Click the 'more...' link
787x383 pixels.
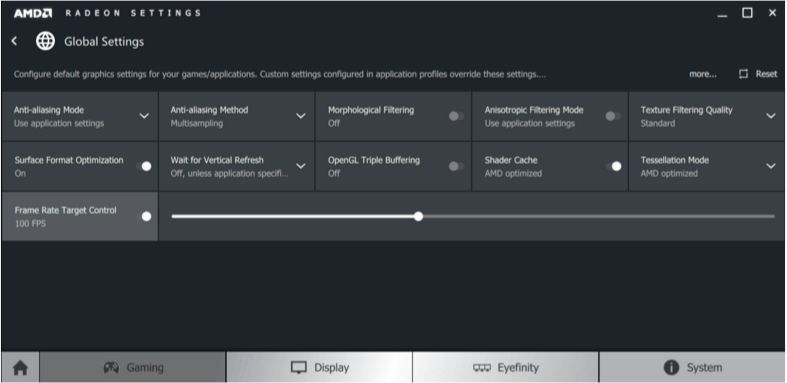click(703, 74)
